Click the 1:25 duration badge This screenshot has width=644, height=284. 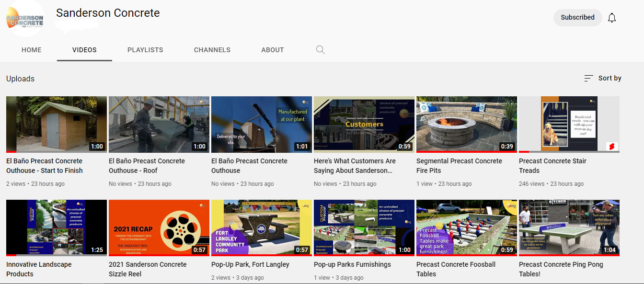coord(97,250)
